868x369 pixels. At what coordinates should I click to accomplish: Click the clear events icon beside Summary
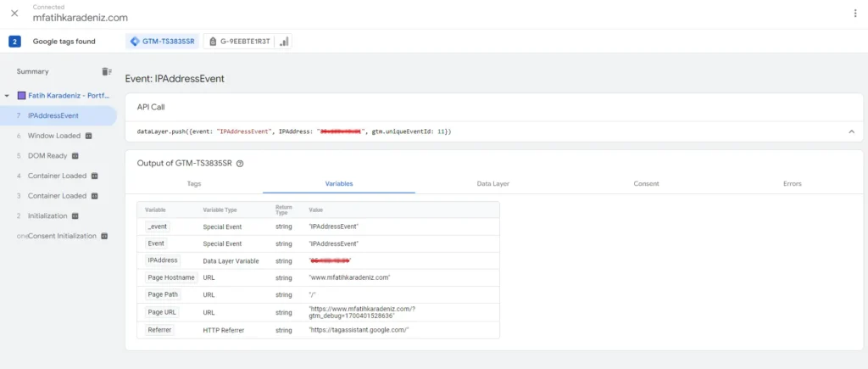coord(107,71)
